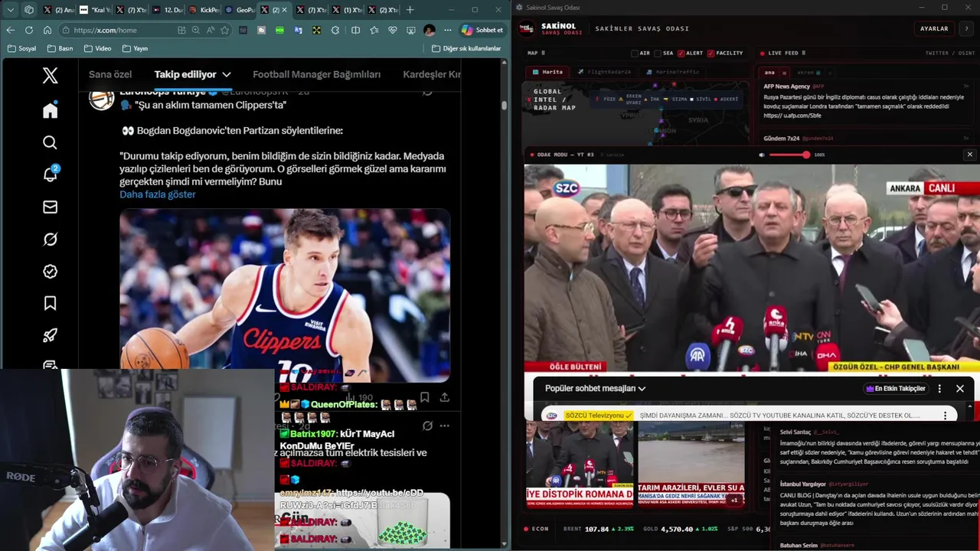This screenshot has height=551, width=980.
Task: Open X bookmarks icon in sidebar
Action: [x=50, y=304]
